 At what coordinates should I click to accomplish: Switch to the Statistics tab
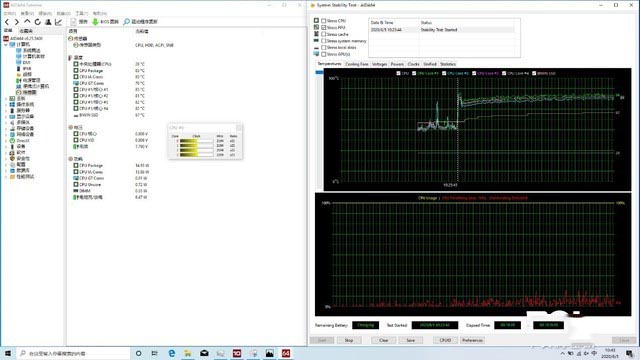click(x=448, y=64)
